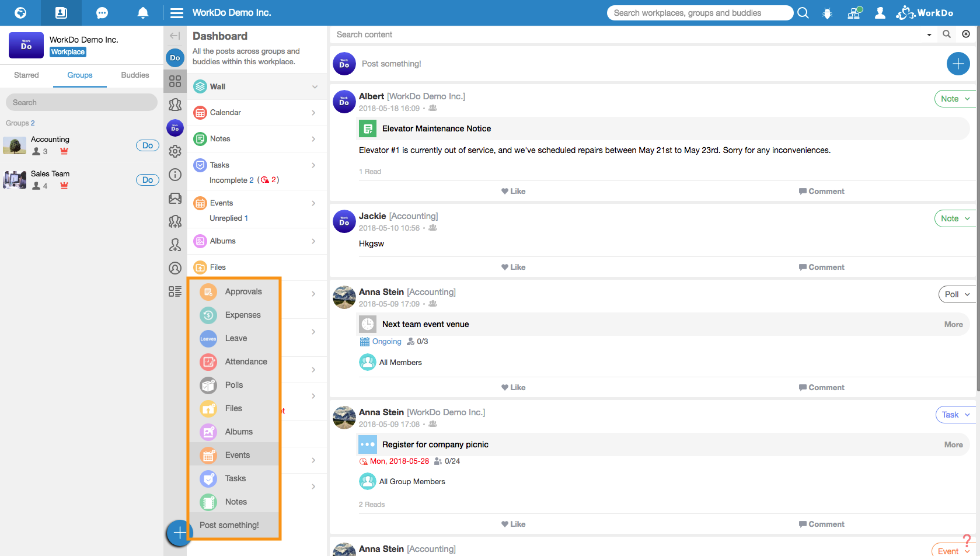Click the WorkDo logo in top right
Viewport: 980px width, 556px height.
[x=925, y=13]
